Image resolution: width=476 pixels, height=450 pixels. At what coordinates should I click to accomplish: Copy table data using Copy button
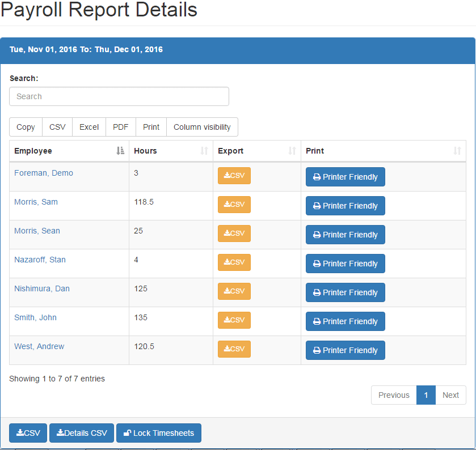[26, 127]
